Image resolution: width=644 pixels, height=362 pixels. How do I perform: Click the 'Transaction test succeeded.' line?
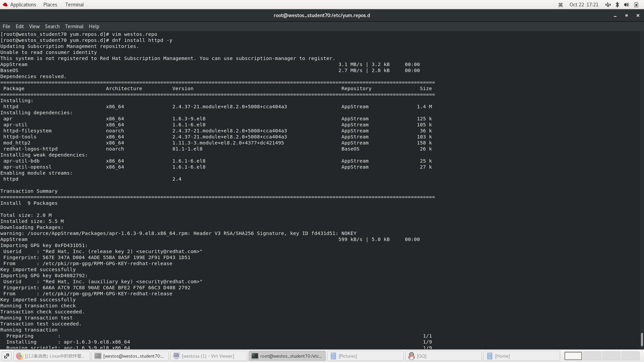tap(41, 324)
